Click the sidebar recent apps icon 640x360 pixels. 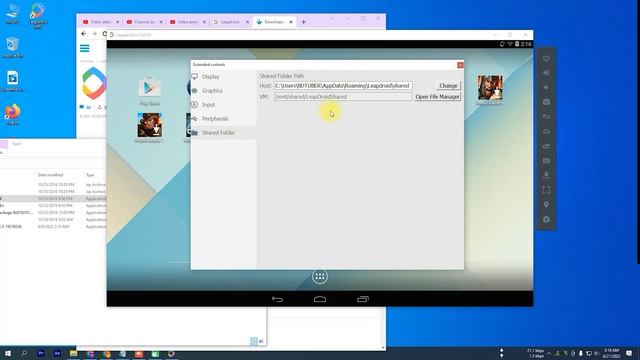(x=546, y=146)
